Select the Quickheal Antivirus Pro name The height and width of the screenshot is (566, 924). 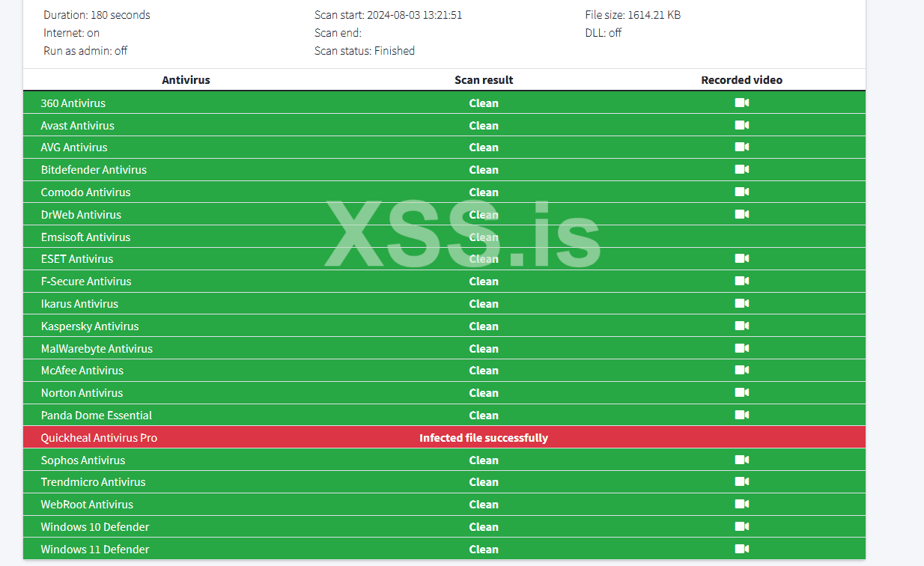[99, 438]
